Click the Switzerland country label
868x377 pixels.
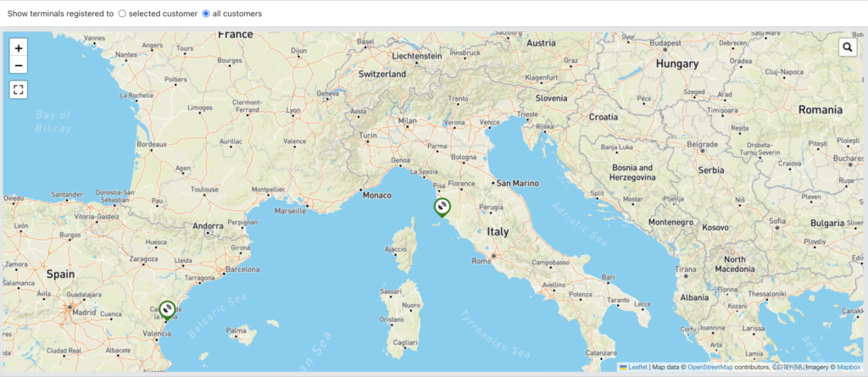(x=384, y=74)
